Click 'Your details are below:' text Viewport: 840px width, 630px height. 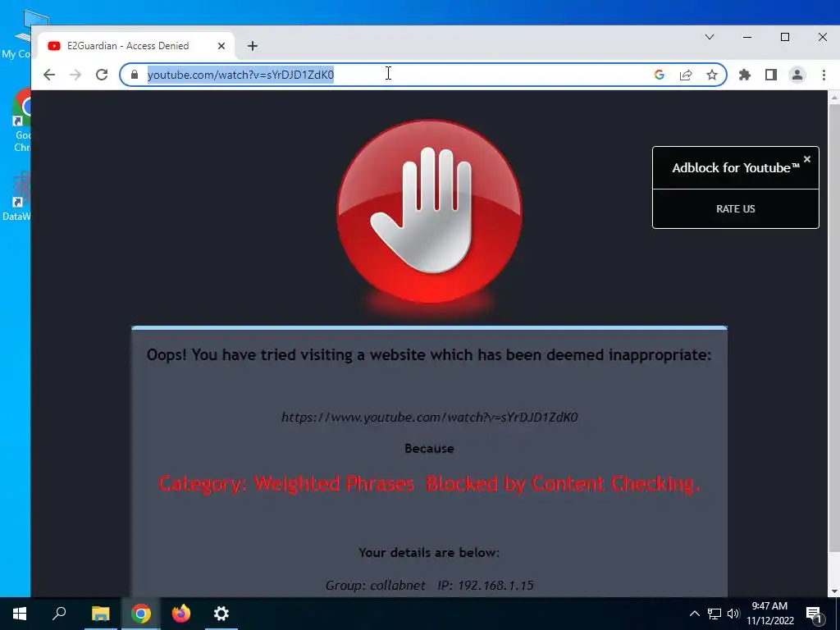(429, 552)
